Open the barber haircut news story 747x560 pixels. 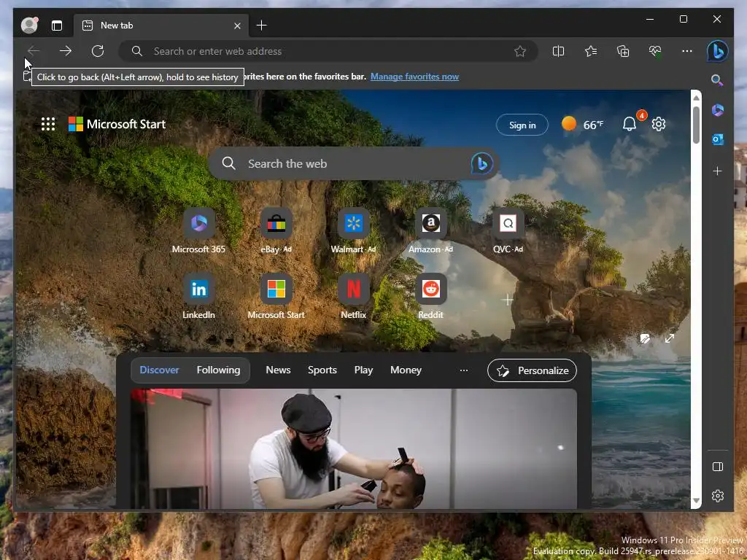(354, 448)
